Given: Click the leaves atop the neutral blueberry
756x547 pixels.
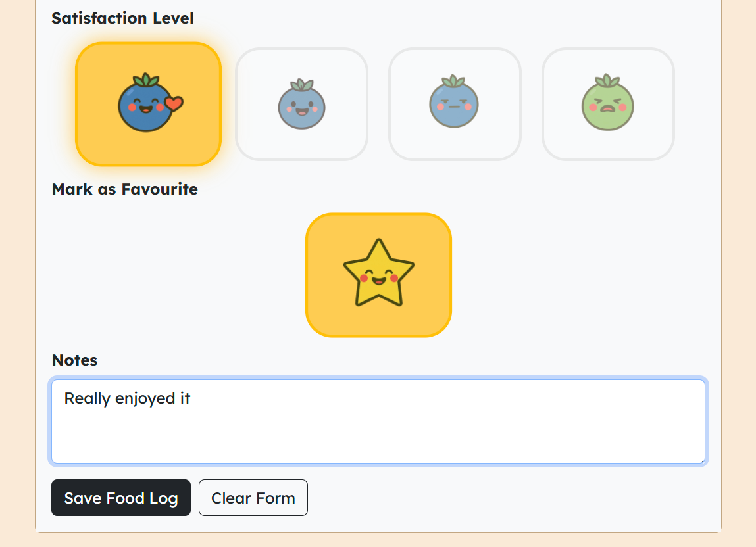Looking at the screenshot, I should 454,81.
